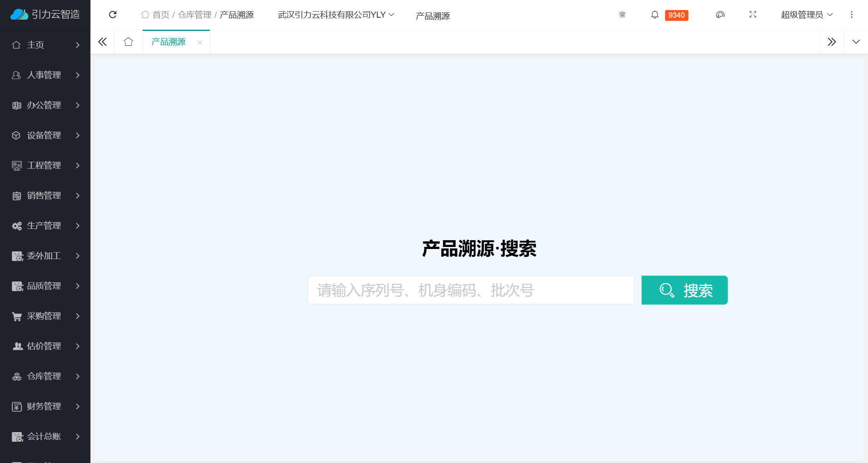Select the 采购管理 shopping cart icon
The height and width of the screenshot is (463, 868).
tap(16, 316)
